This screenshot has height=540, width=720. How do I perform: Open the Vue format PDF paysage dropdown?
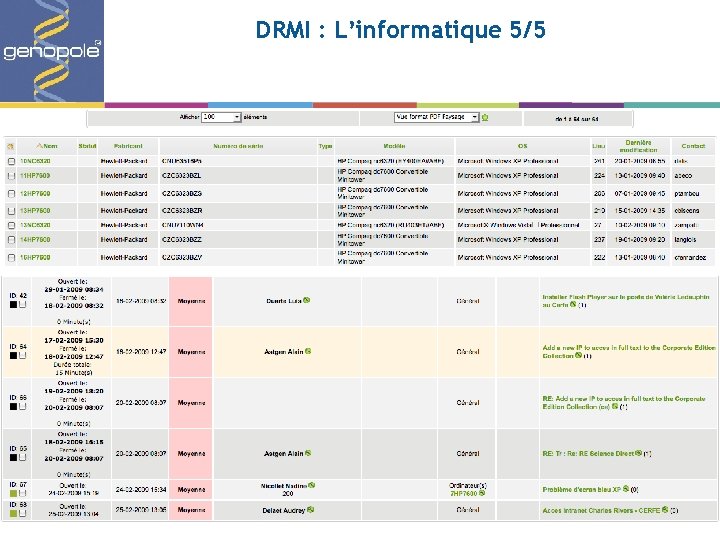[x=437, y=117]
